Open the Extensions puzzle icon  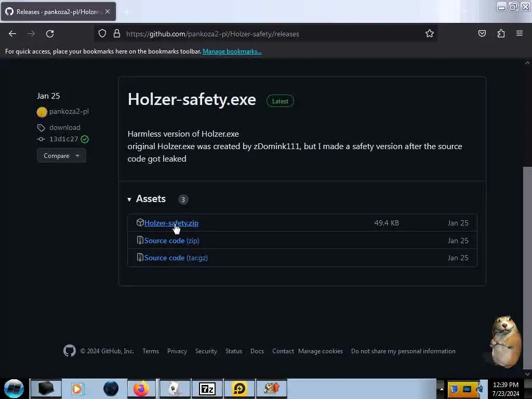501,34
